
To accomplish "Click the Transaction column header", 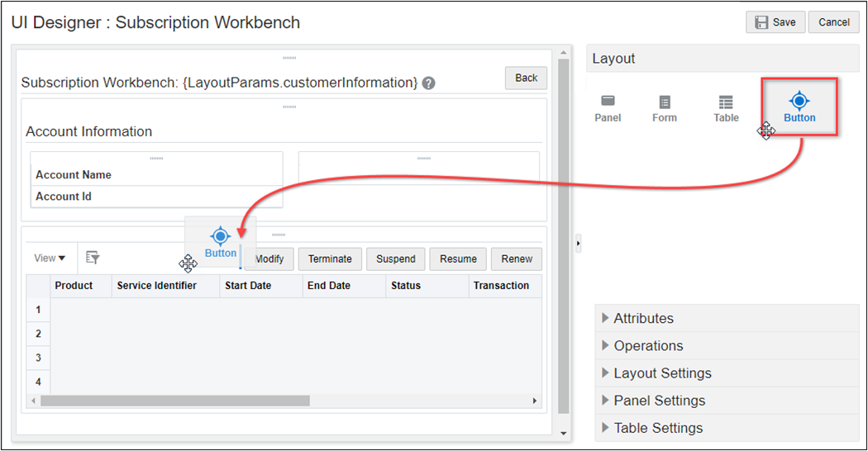I will (505, 286).
